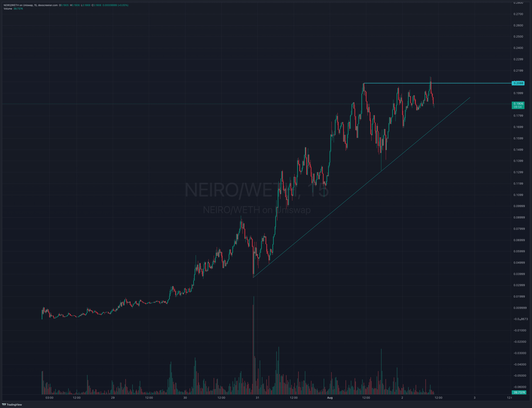Image resolution: width=532 pixels, height=408 pixels.
Task: Click the 0.009999 price axis label
Action: [520, 308]
